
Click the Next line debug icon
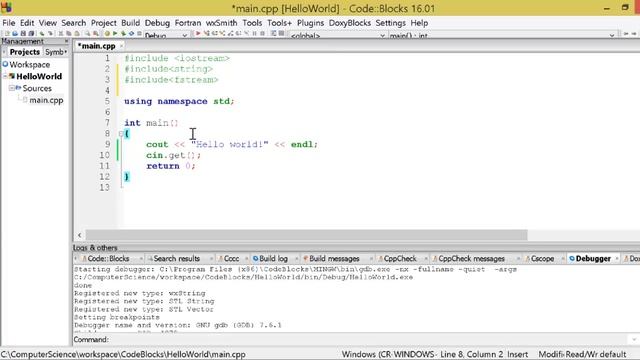pyautogui.click(x=214, y=33)
